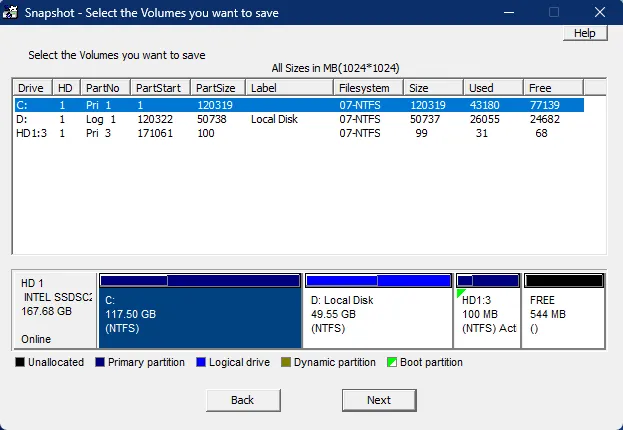Screen dimensions: 623x430
Task: Select the HD1:3 volume row
Action: [x=299, y=133]
